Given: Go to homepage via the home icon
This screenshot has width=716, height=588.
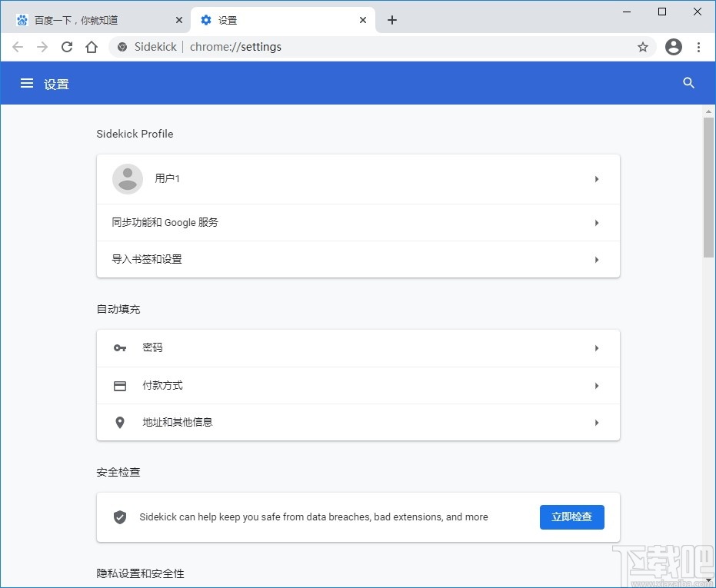Looking at the screenshot, I should click(x=92, y=47).
